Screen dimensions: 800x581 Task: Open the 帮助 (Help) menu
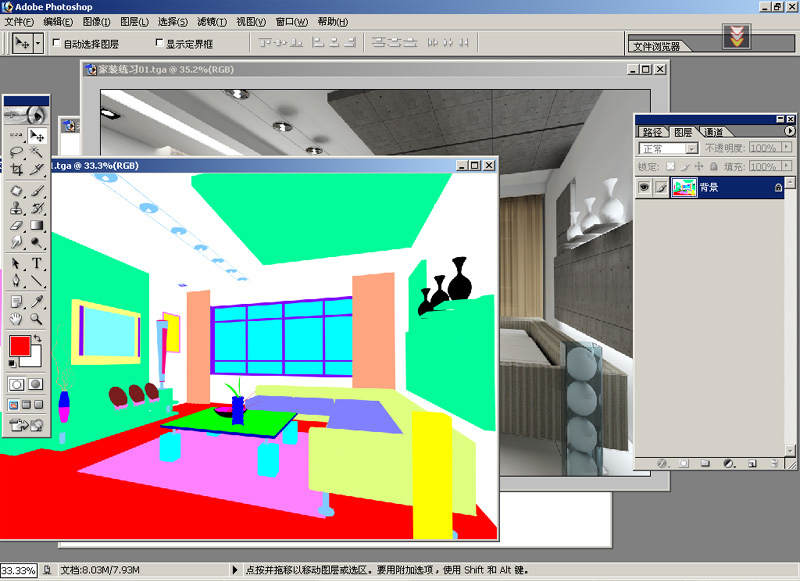click(333, 21)
